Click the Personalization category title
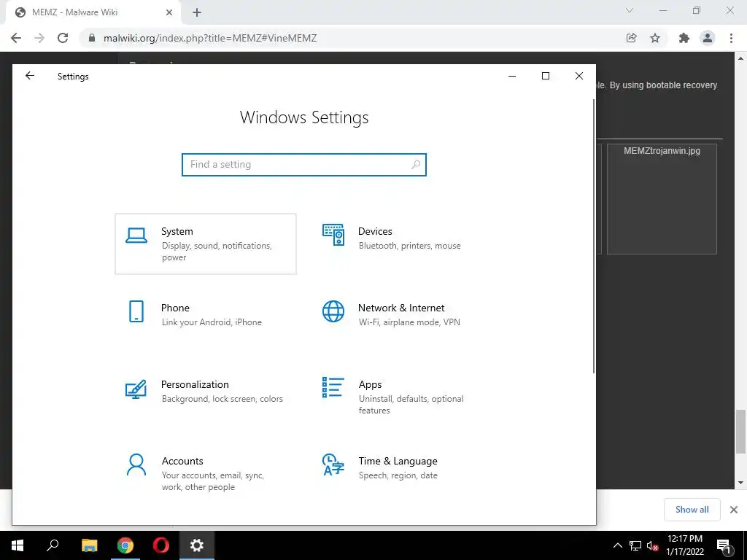747x560 pixels. [195, 384]
